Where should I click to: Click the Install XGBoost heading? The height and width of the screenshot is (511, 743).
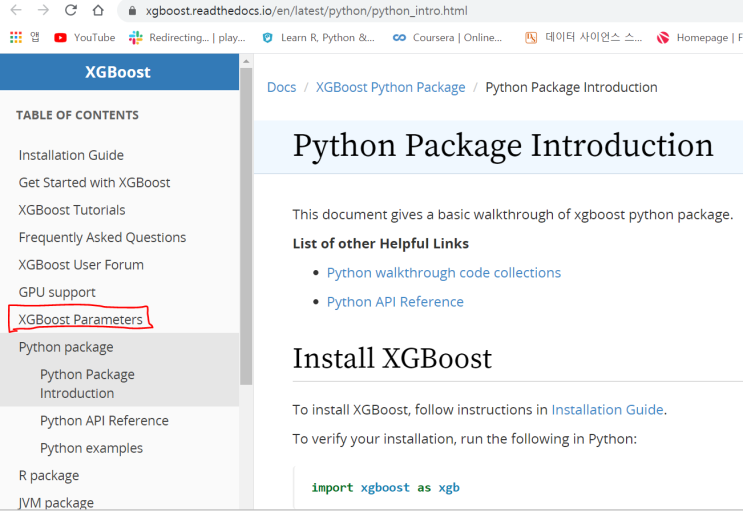[x=392, y=358]
